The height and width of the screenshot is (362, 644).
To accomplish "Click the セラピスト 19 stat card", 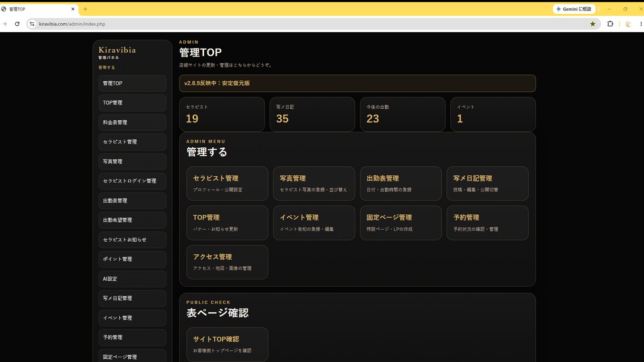I will [222, 114].
